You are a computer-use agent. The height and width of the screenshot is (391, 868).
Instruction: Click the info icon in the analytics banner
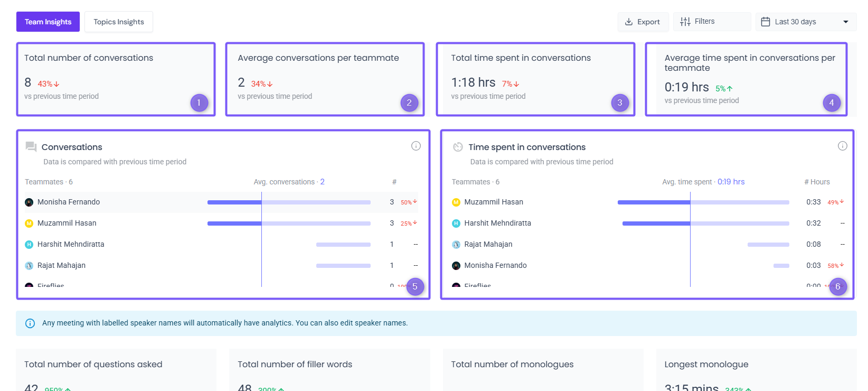pyautogui.click(x=30, y=323)
